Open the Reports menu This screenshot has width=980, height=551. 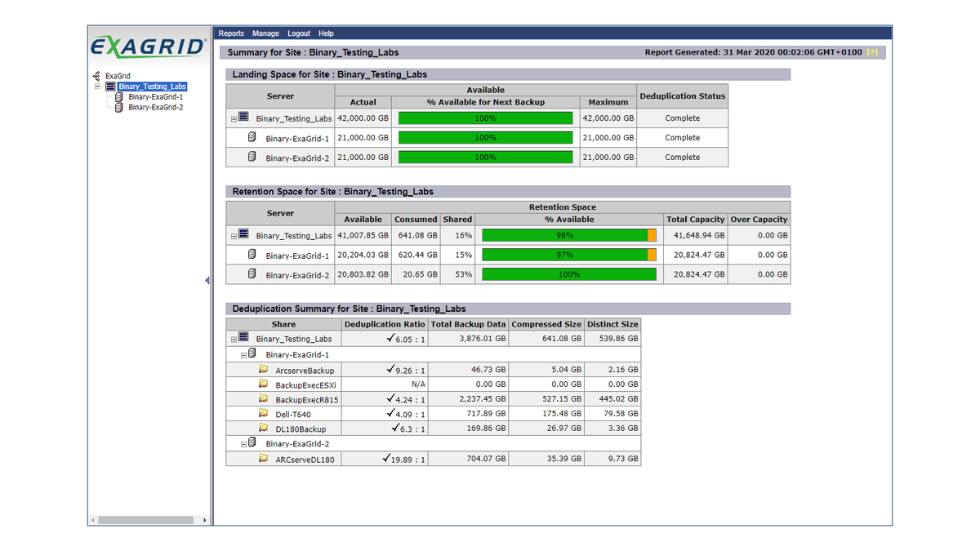pos(231,33)
